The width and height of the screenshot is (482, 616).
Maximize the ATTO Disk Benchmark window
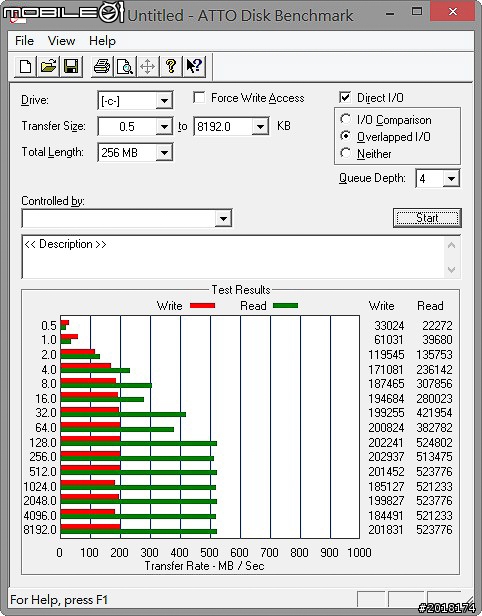tap(417, 12)
